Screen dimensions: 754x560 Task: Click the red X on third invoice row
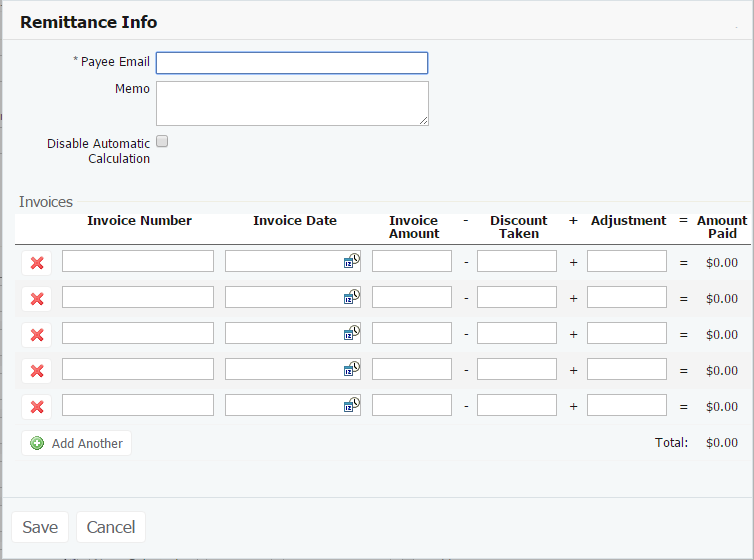pos(37,335)
